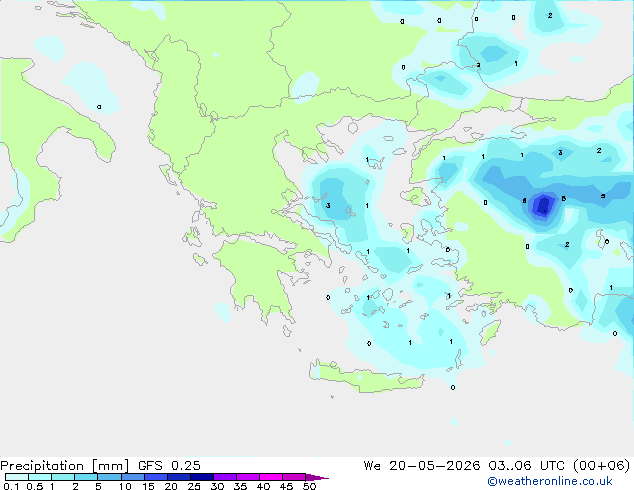Pick the legend swatch between 35 and 40
Screen dimensions: 634x490
pyautogui.click(x=248, y=477)
